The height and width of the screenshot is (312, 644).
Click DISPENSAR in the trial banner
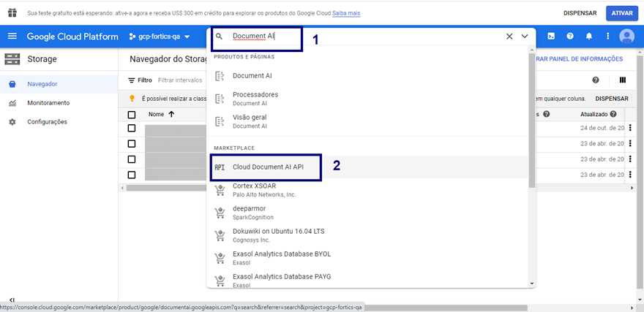(x=580, y=13)
